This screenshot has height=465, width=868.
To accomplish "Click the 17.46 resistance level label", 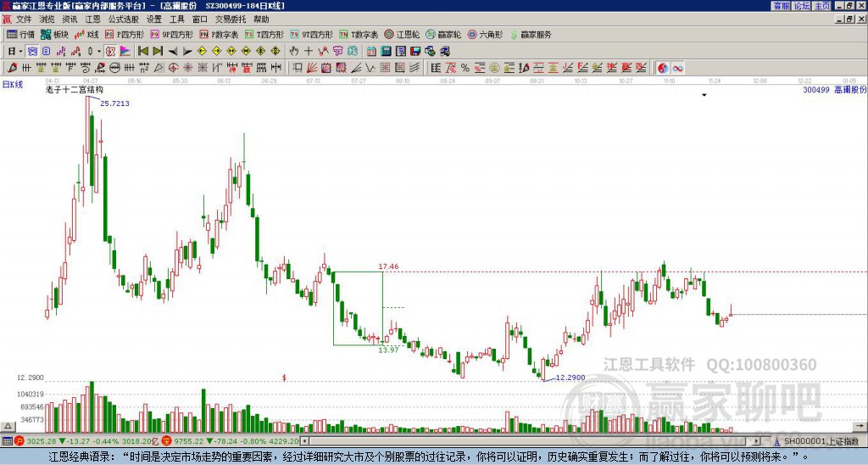I will click(x=388, y=266).
